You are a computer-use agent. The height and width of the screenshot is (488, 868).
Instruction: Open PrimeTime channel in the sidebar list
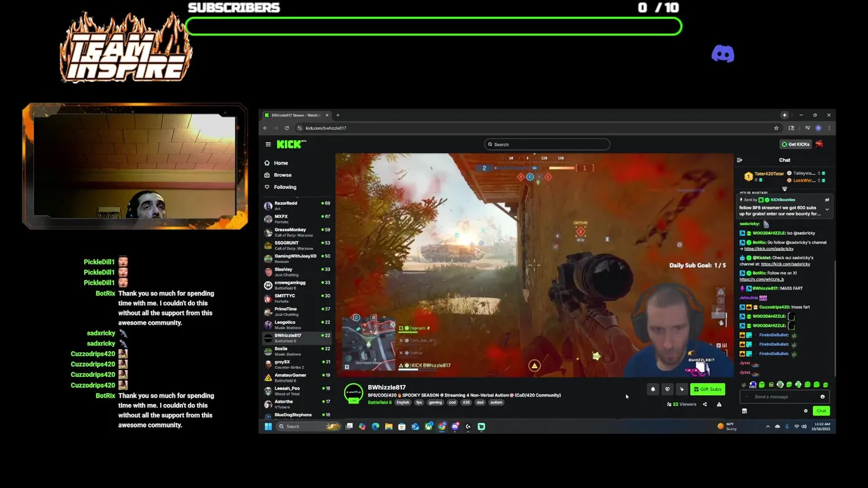[297, 311]
